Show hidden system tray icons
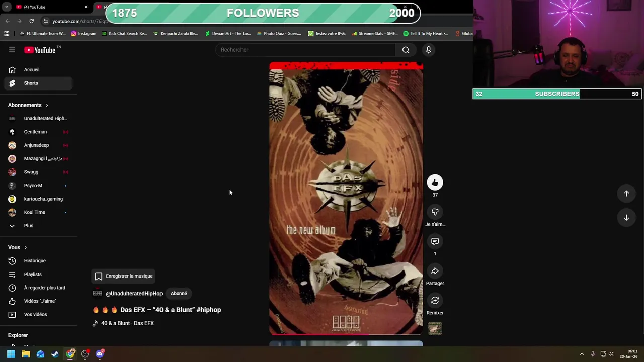This screenshot has height=362, width=644. 582,354
